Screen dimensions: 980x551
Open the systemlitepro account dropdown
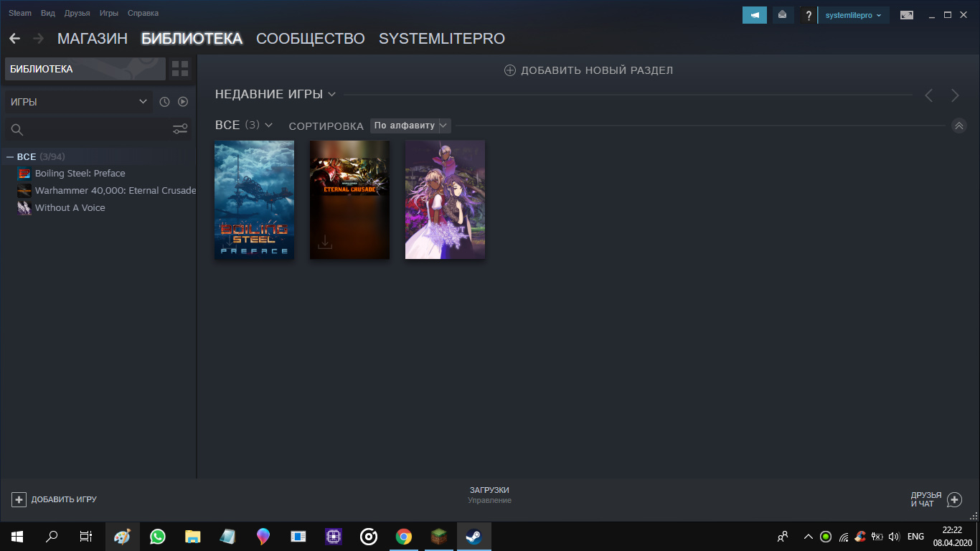(x=854, y=15)
